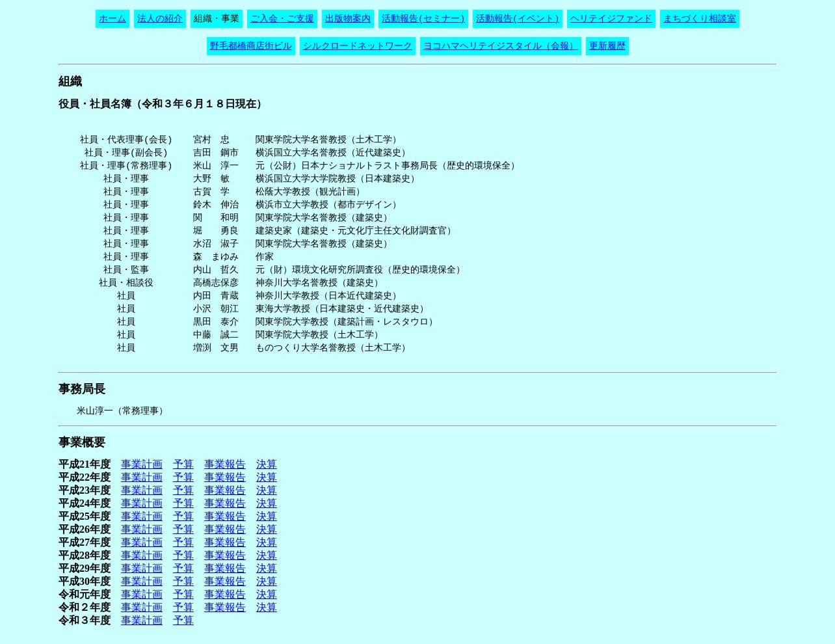Click the name 増渕 文男
This screenshot has width=835, height=644.
pos(216,348)
